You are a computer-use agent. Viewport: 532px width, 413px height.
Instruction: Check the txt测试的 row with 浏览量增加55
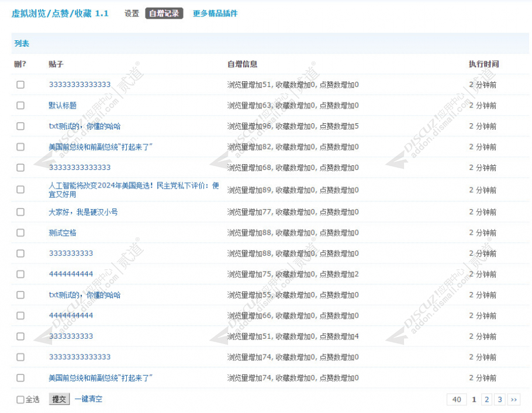pyautogui.click(x=20, y=295)
